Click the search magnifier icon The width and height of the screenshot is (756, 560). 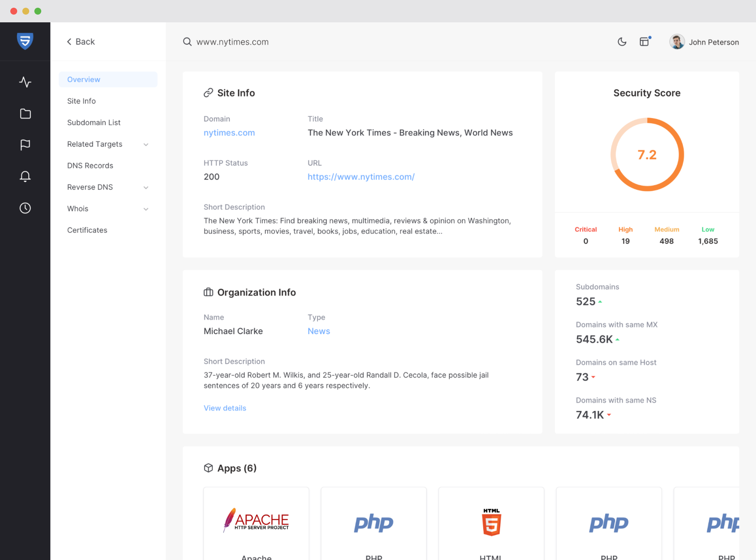(187, 42)
